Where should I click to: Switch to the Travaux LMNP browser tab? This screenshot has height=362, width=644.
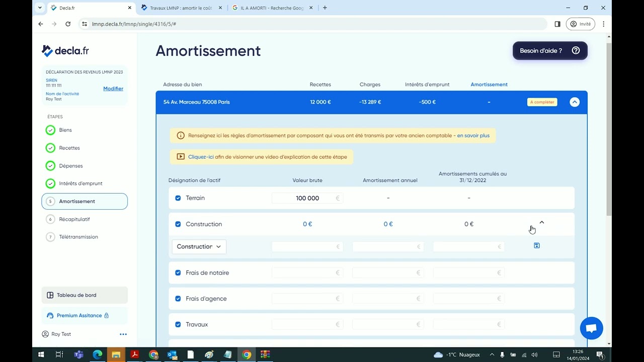coord(181,8)
